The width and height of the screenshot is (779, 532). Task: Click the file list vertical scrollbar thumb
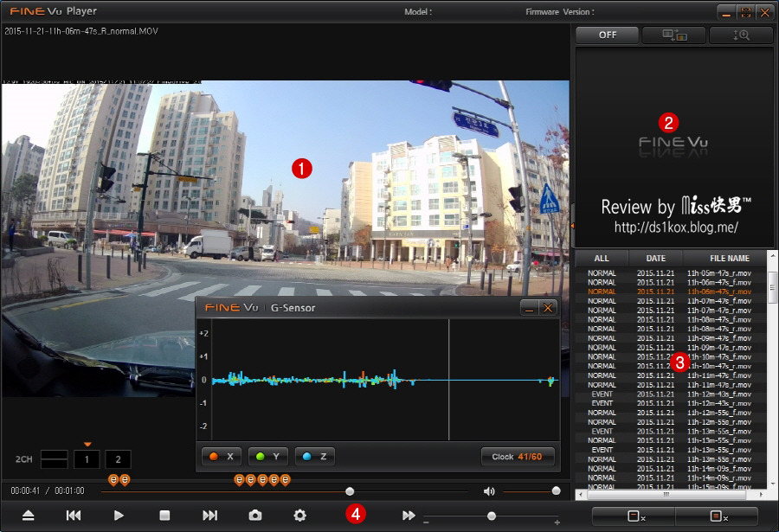(772, 287)
